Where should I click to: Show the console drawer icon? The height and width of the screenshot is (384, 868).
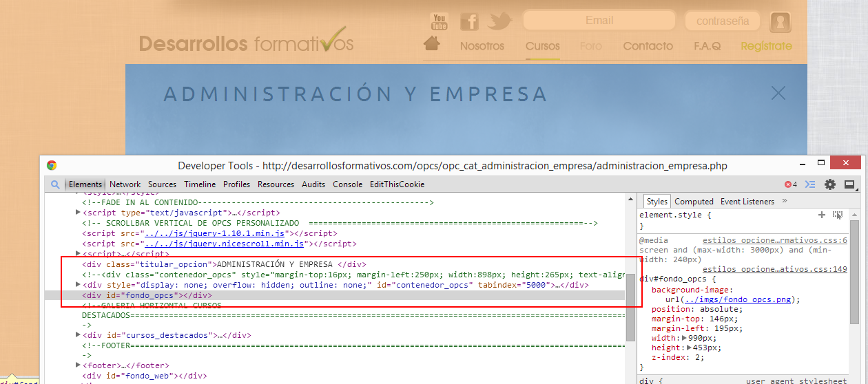[x=810, y=184]
